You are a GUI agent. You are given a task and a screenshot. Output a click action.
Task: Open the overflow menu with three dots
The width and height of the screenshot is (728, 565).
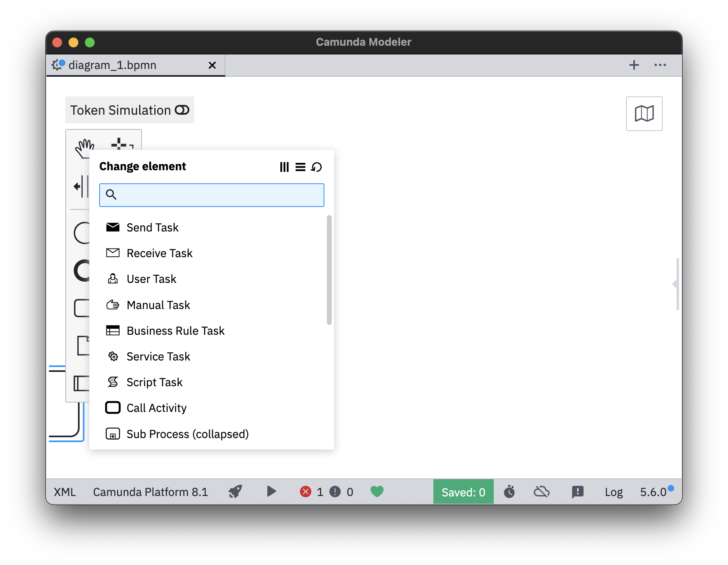tap(660, 65)
